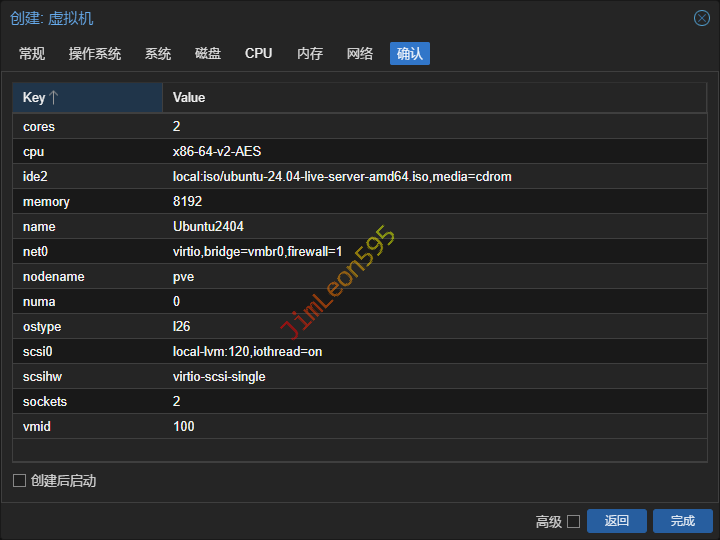Open the 网络 tab
This screenshot has width=720, height=540.
[x=360, y=54]
